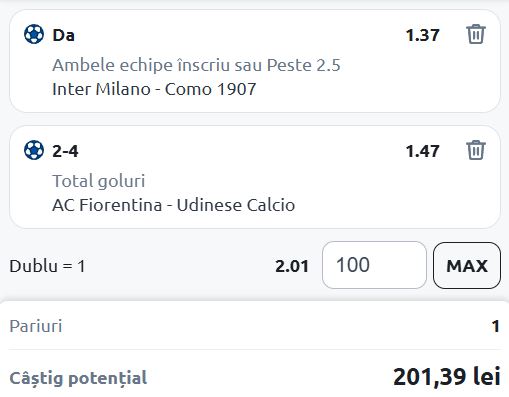Click the 201,39 lei potential winnings
The image size is (509, 397).
447,377
